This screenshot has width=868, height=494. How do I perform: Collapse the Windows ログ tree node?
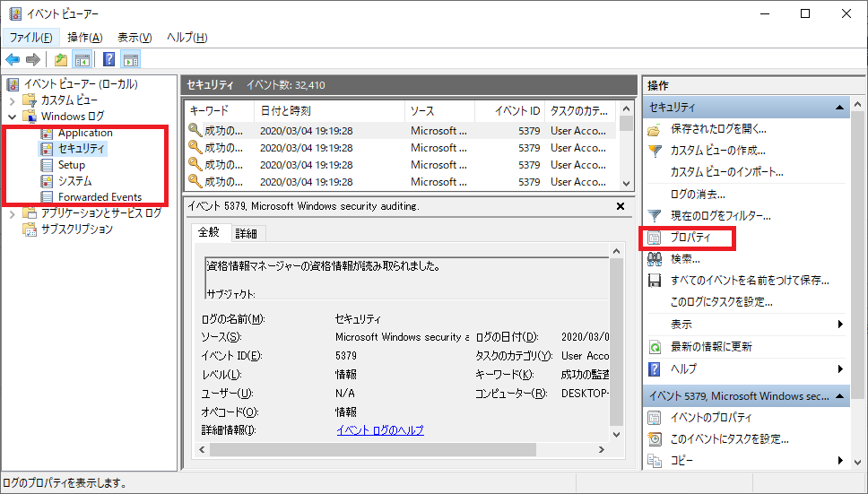pyautogui.click(x=12, y=117)
